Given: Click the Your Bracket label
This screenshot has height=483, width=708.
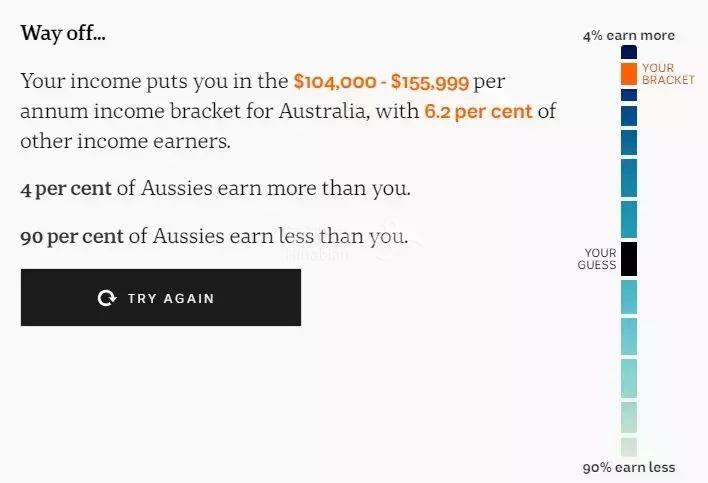Looking at the screenshot, I should [x=667, y=74].
